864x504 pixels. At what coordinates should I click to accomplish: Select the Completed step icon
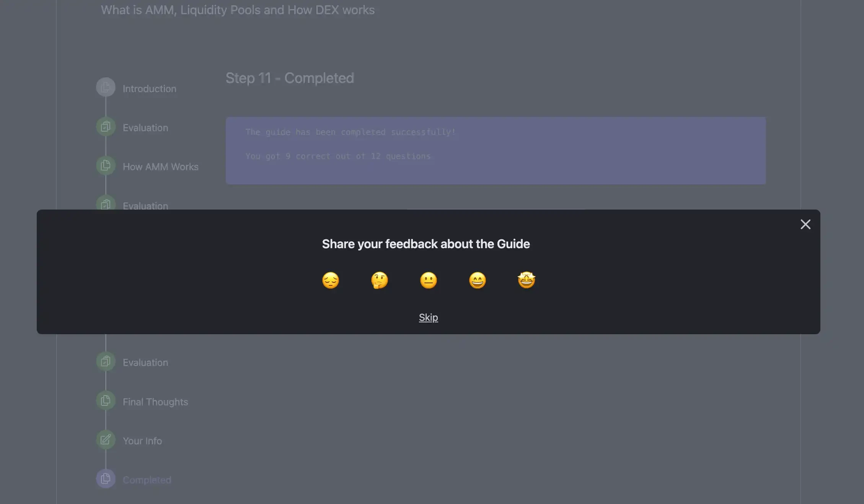tap(106, 478)
